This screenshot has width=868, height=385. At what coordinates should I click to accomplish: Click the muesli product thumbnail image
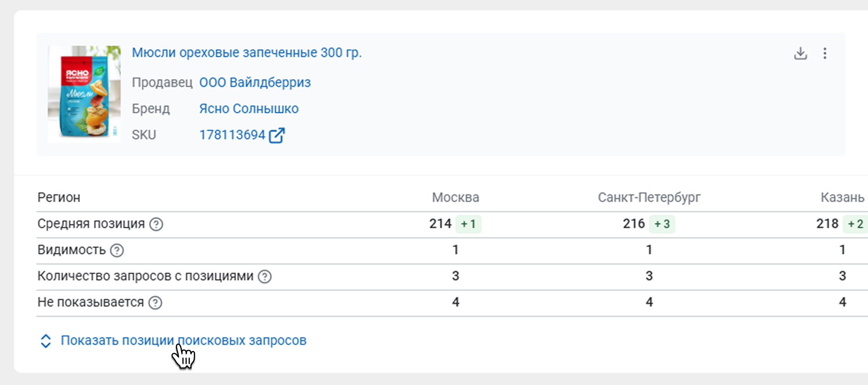pos(84,93)
